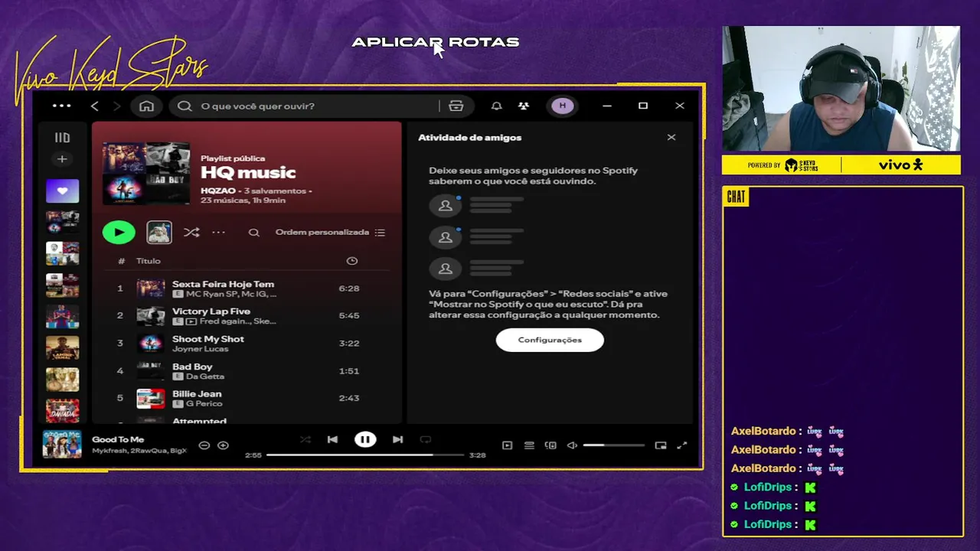Screen dimensions: 980x551
Task: Open the song title 'Good To Me'
Action: [118, 439]
